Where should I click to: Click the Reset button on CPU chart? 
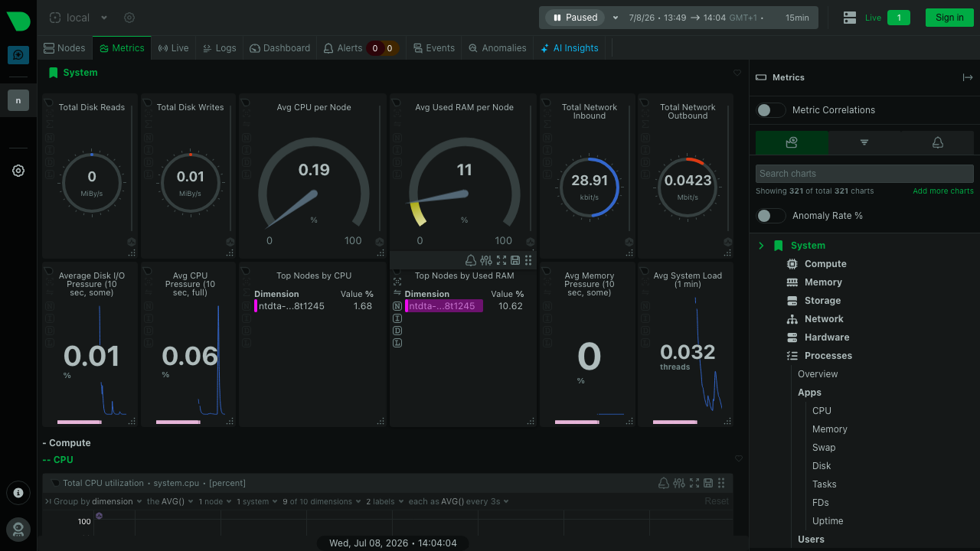pyautogui.click(x=717, y=501)
